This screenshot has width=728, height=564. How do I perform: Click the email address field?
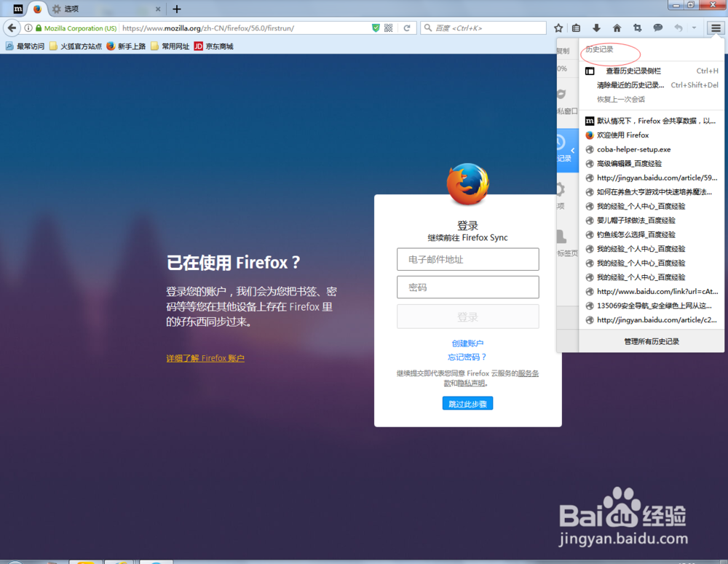coord(467,260)
